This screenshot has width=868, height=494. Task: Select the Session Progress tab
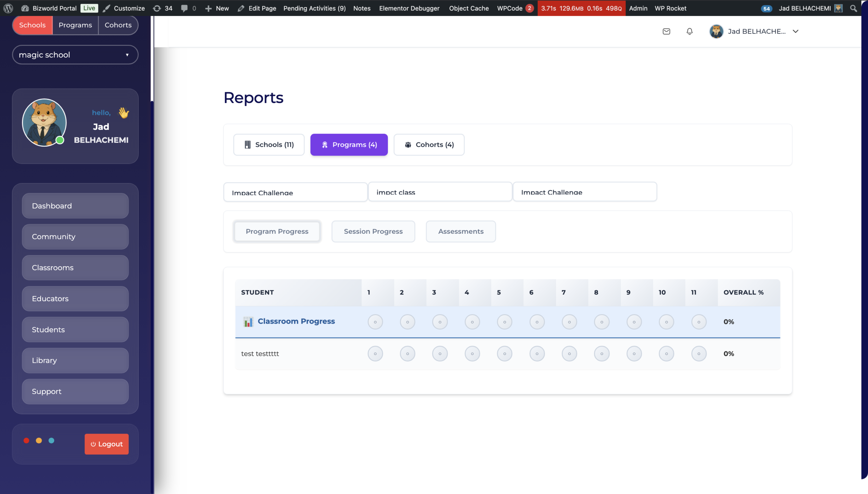[373, 231]
